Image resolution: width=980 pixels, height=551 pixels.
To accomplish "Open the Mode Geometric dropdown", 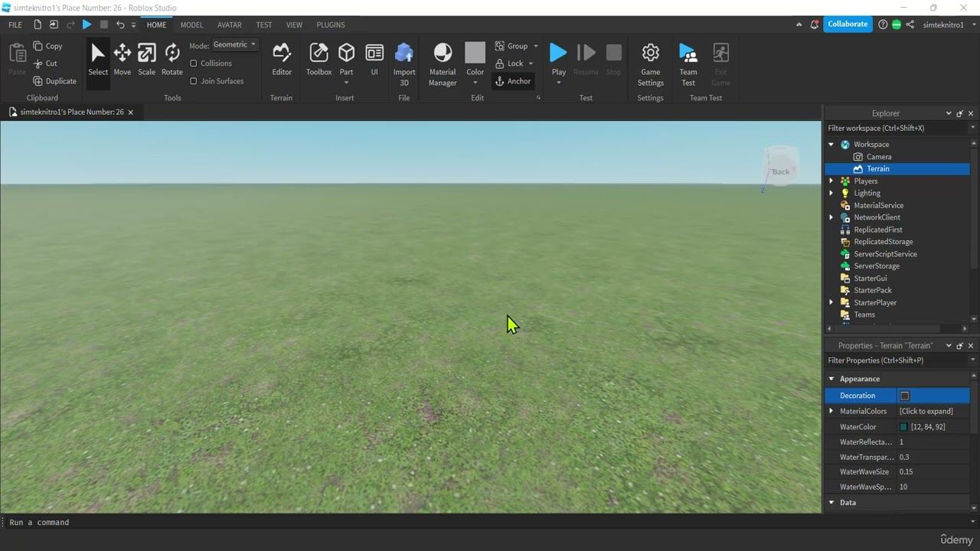I will pos(235,45).
